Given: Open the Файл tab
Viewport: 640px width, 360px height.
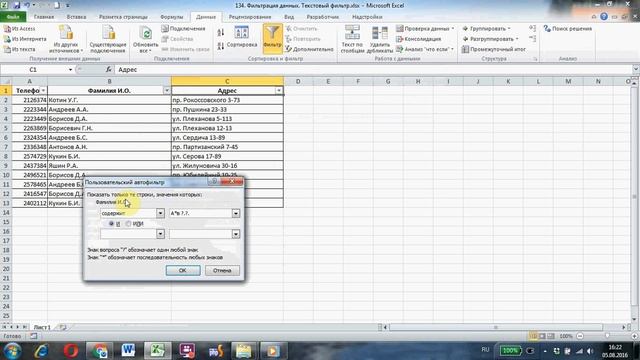Looking at the screenshot, I should coord(13,17).
